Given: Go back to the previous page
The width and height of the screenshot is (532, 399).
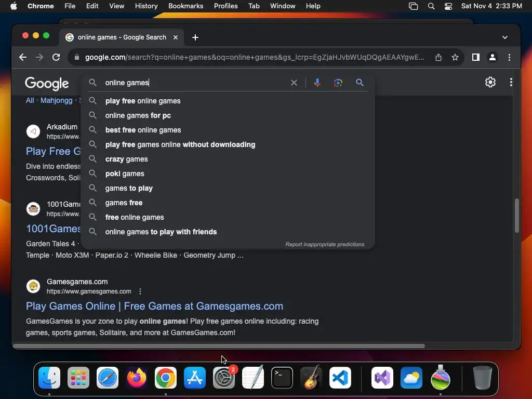Looking at the screenshot, I should pos(23,57).
